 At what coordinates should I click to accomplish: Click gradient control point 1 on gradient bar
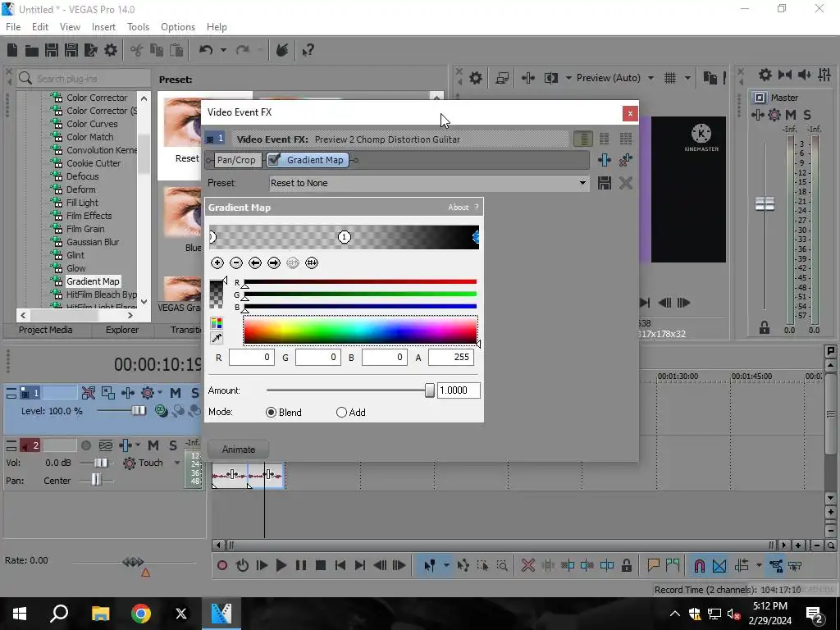pyautogui.click(x=345, y=237)
